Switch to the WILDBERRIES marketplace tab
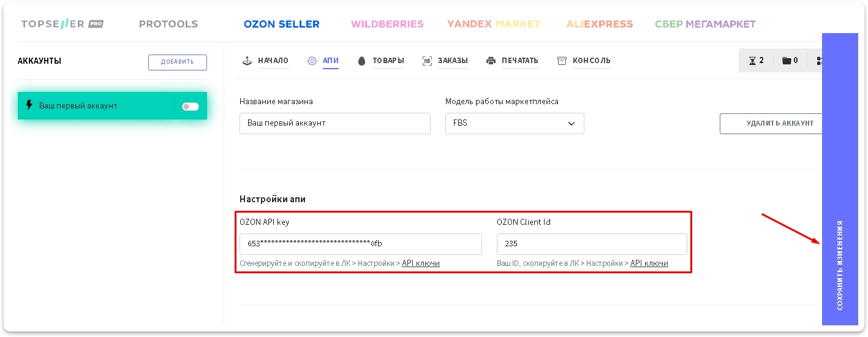Screen dimensions: 868x337 387,25
